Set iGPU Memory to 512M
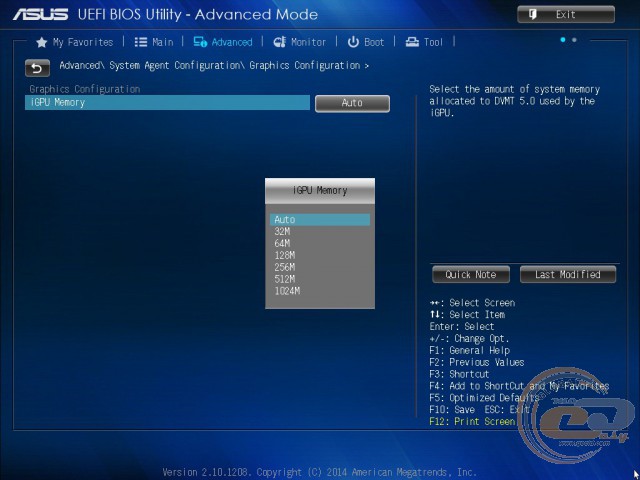This screenshot has width=640, height=480. [284, 279]
